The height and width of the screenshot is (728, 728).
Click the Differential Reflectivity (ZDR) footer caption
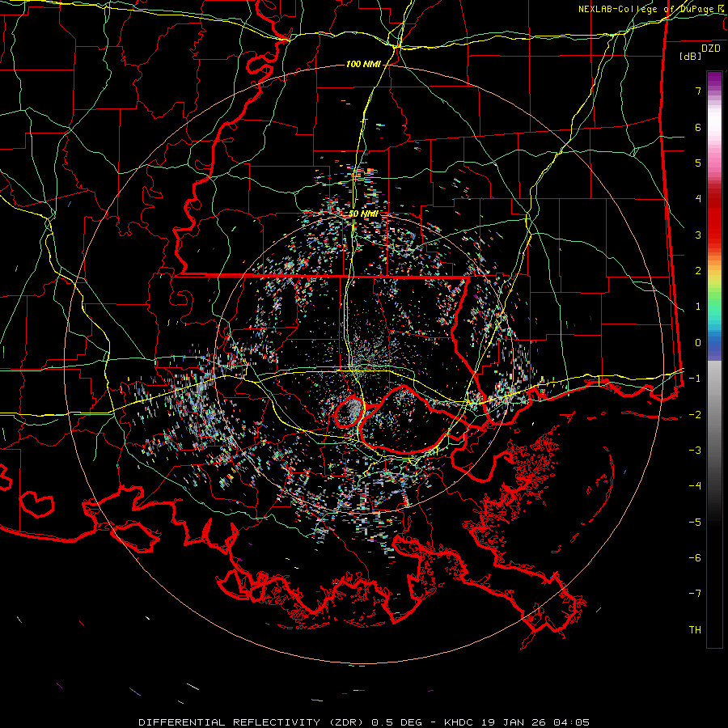pos(364,722)
